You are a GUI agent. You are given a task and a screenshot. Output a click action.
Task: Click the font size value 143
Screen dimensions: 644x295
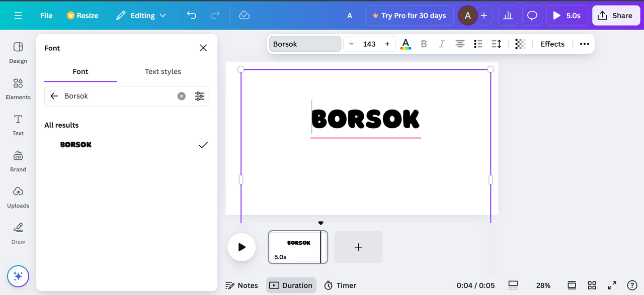[x=369, y=44]
